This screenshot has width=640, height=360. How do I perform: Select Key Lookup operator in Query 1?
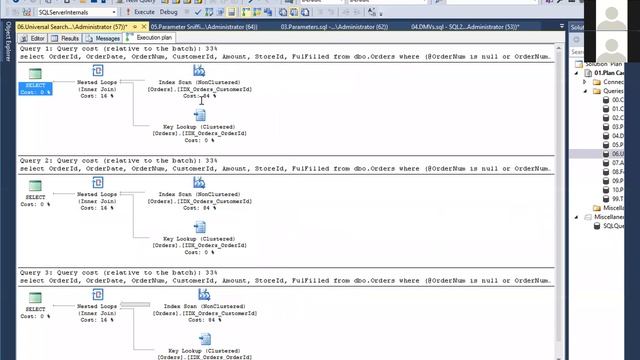click(200, 126)
